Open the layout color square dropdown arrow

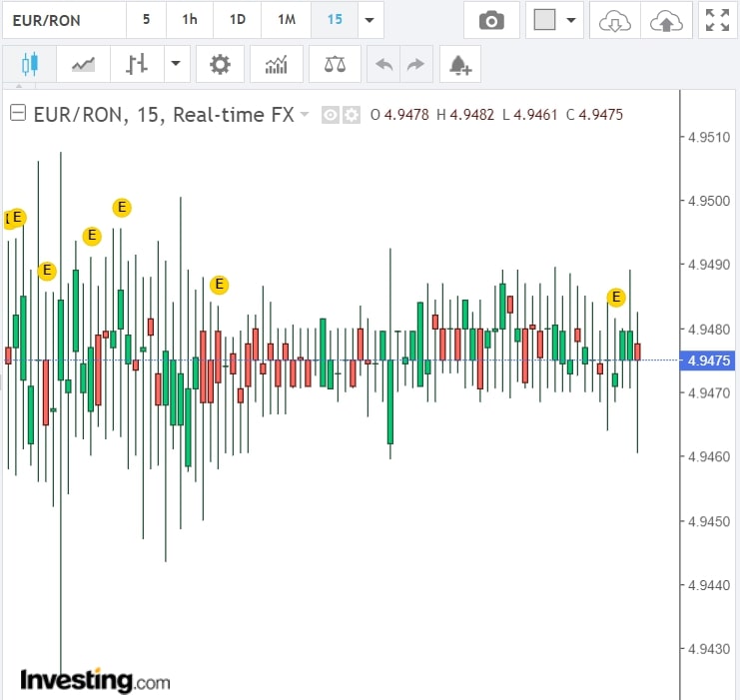[572, 20]
